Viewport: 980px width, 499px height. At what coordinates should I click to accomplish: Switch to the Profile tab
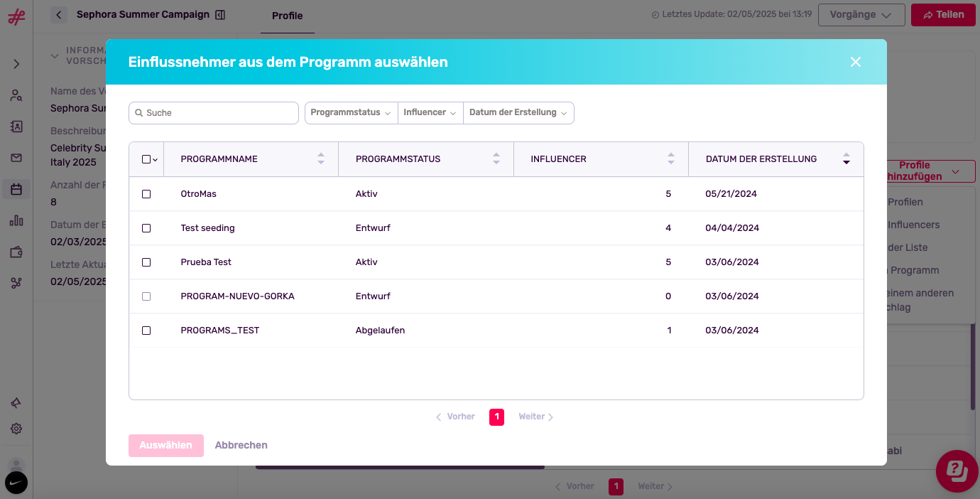[x=288, y=16]
